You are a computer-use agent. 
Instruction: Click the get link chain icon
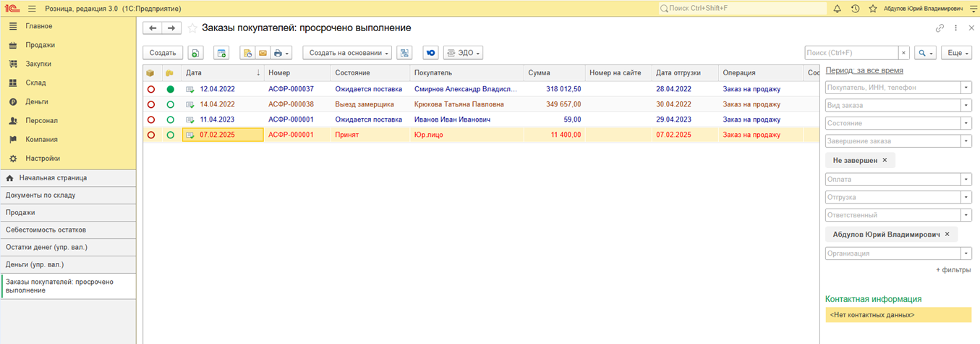(939, 28)
